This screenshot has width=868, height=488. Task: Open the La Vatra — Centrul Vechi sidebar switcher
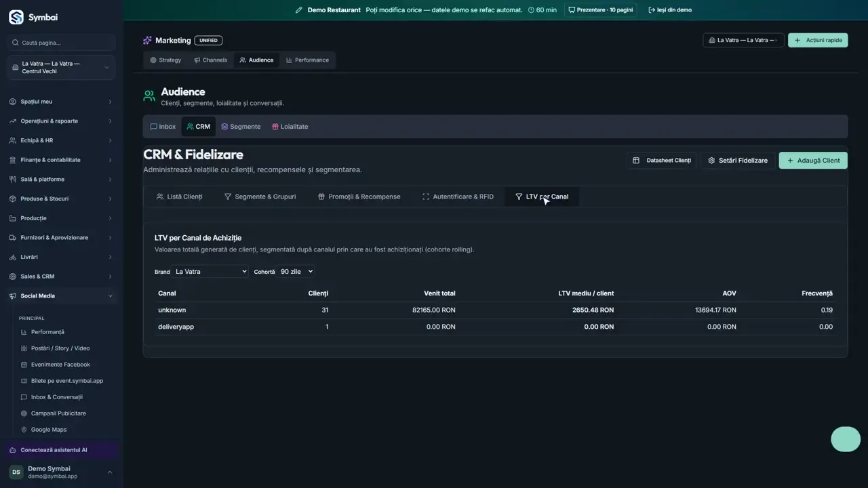coord(61,68)
